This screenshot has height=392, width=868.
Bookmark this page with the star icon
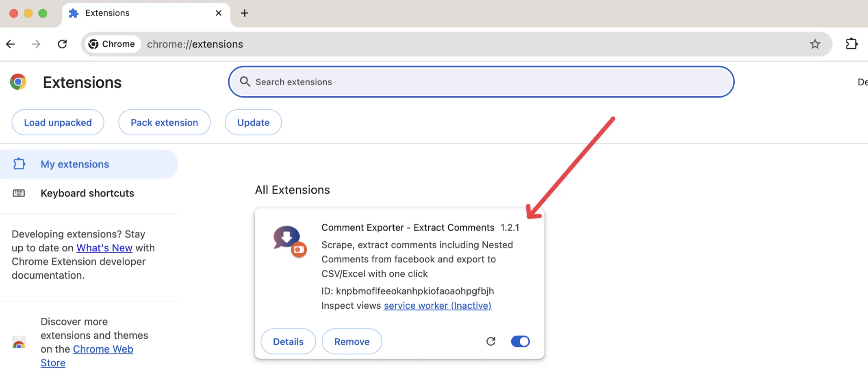pos(815,44)
